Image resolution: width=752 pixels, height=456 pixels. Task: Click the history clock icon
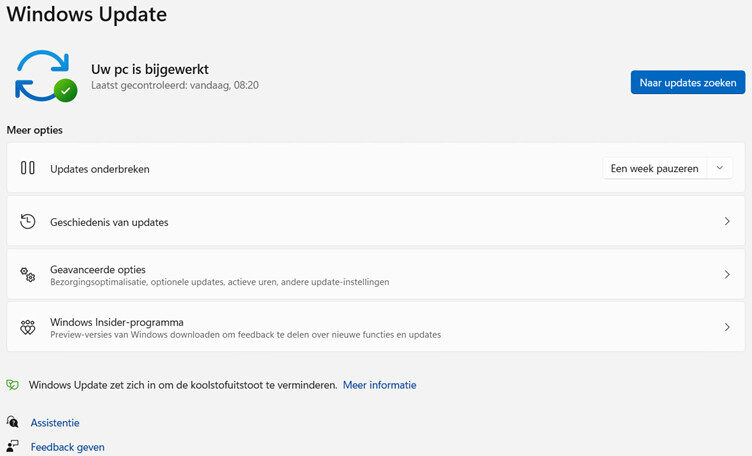click(27, 222)
